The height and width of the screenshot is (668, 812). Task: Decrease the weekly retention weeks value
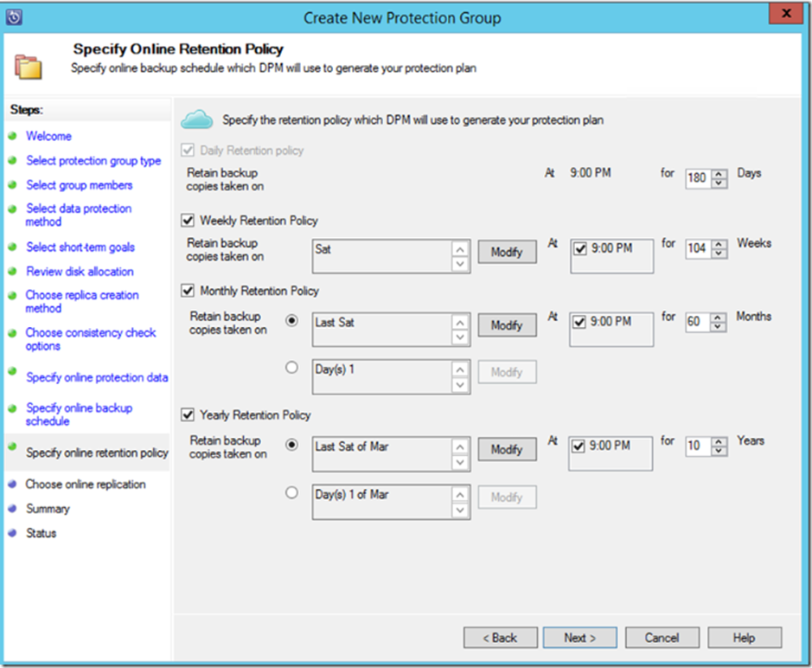point(719,253)
